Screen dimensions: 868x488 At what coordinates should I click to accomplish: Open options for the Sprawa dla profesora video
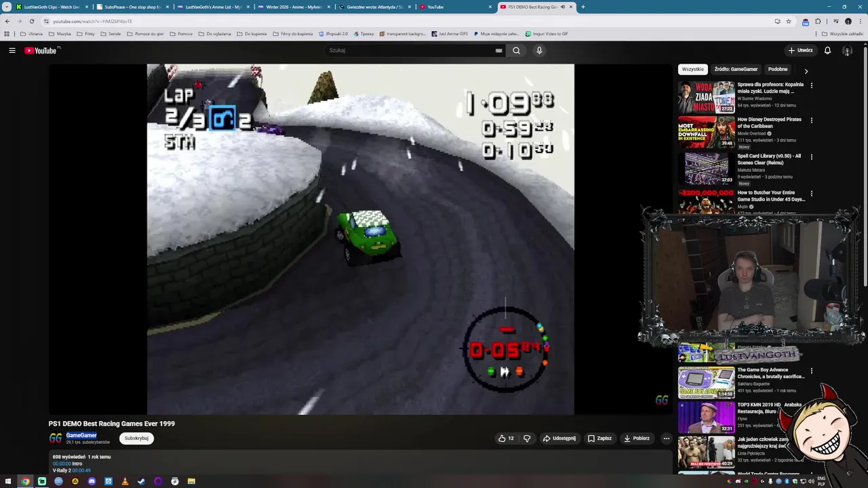(x=811, y=85)
